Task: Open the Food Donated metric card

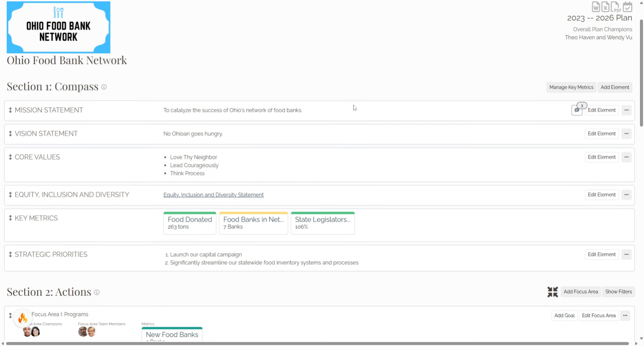Action: click(190, 223)
